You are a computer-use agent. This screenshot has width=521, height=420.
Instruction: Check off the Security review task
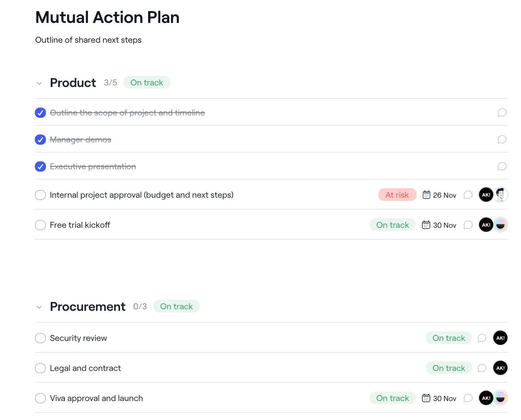[x=40, y=338]
